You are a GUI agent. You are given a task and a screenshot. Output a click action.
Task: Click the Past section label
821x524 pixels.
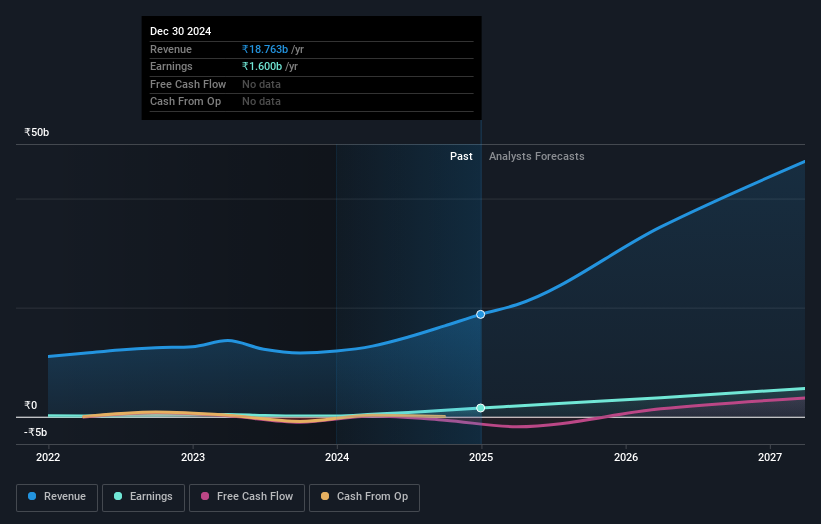[461, 156]
